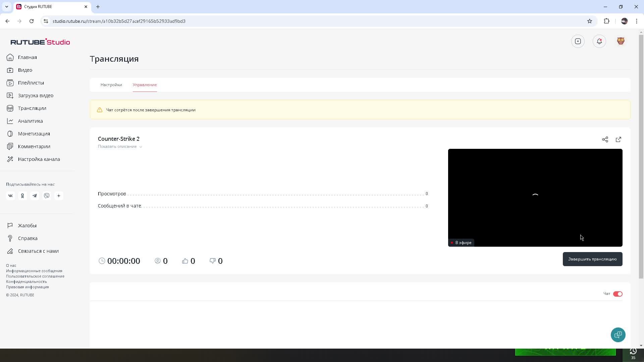Switch to the Настройки tab
This screenshot has width=644, height=362.
pos(111,85)
